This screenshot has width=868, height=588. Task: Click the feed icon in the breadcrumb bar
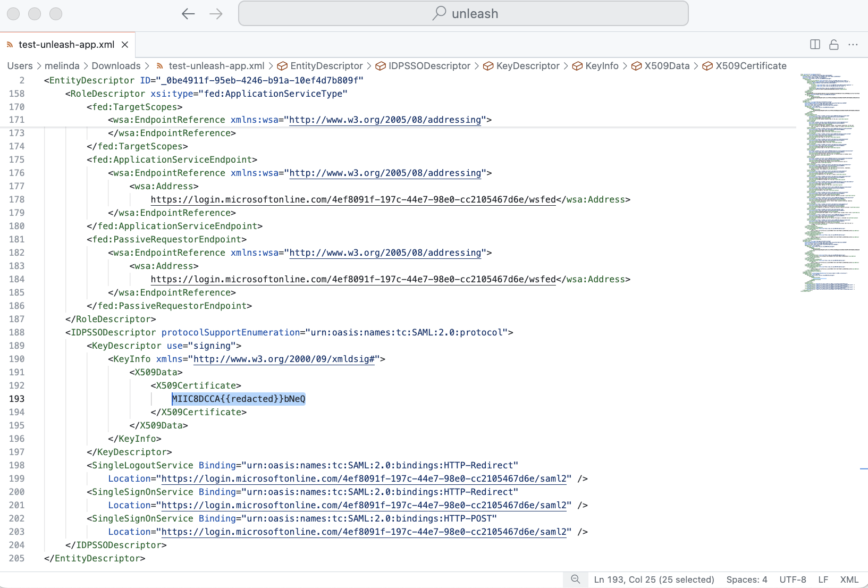click(159, 66)
